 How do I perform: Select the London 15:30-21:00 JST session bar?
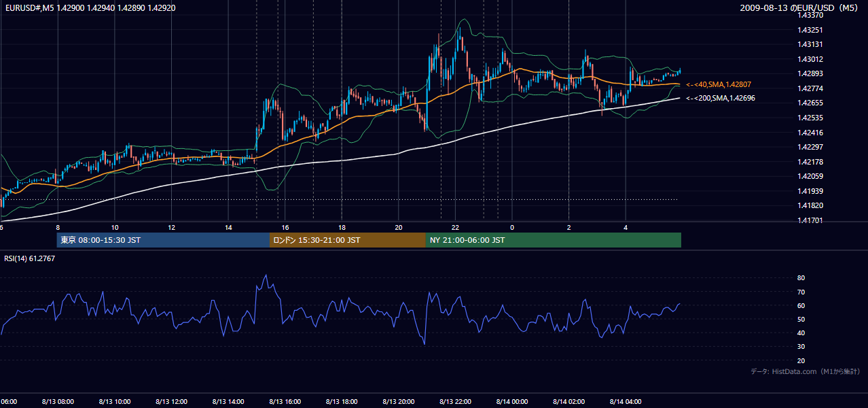(x=348, y=240)
